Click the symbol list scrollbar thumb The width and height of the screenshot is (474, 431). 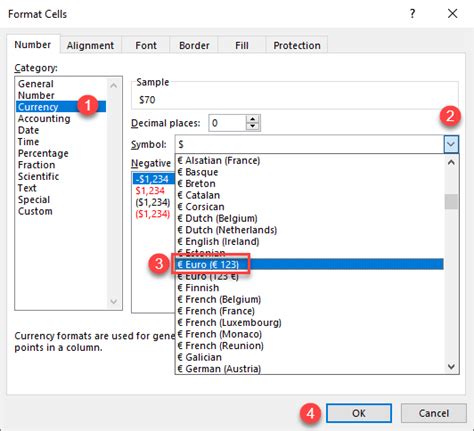(451, 201)
